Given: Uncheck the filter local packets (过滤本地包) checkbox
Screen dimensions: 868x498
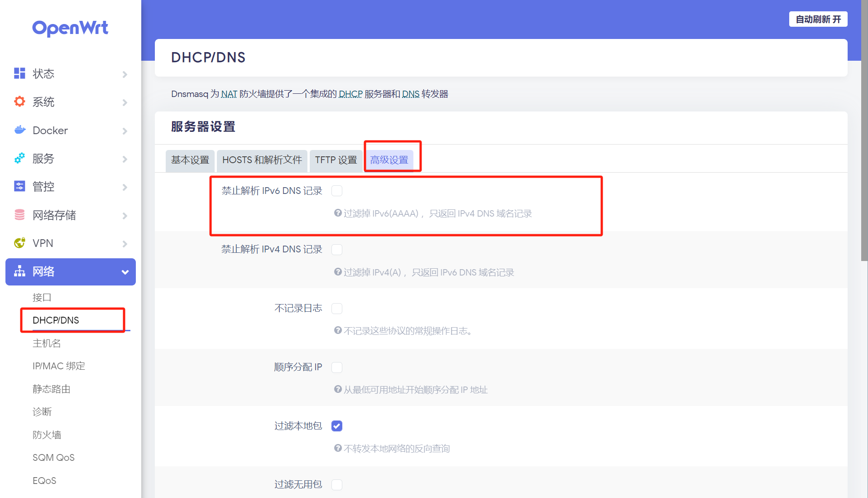Looking at the screenshot, I should [337, 426].
